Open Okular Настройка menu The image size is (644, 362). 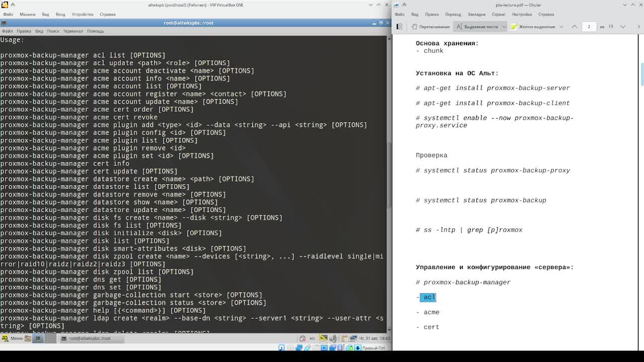tap(522, 14)
